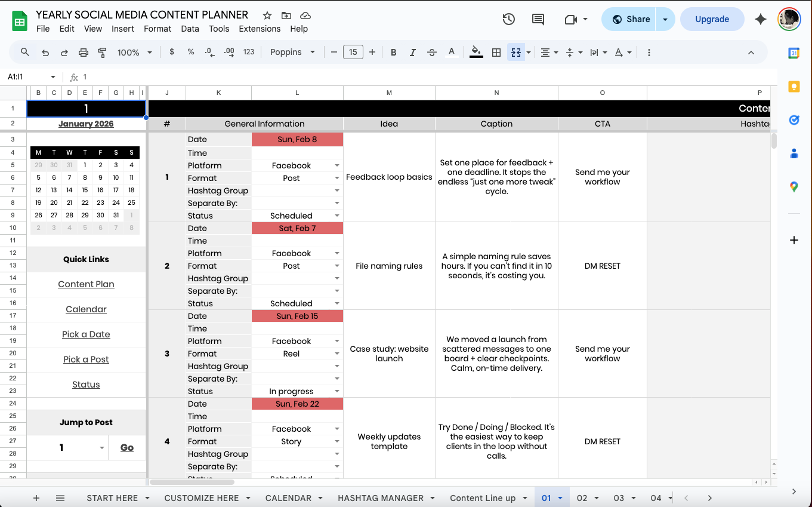Open the fill color tool

[476, 52]
